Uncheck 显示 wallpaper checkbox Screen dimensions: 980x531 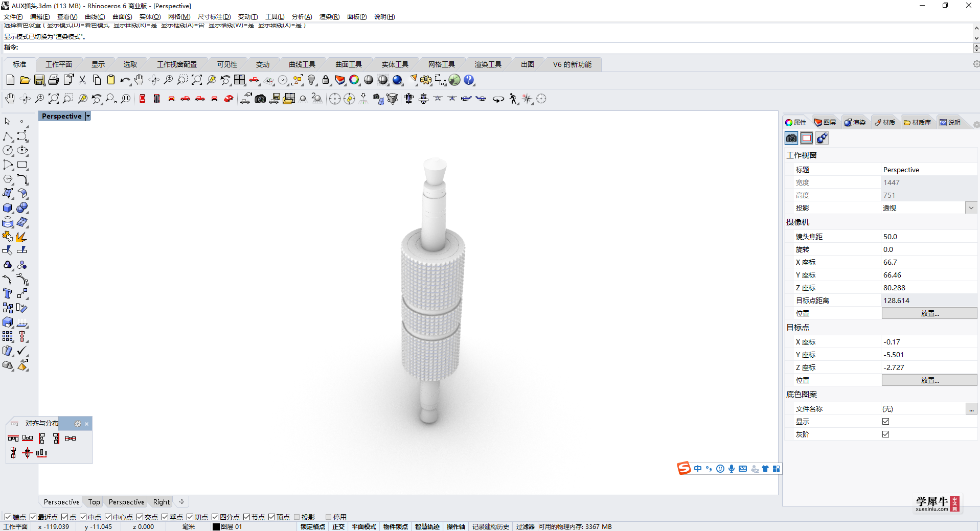[x=886, y=422]
